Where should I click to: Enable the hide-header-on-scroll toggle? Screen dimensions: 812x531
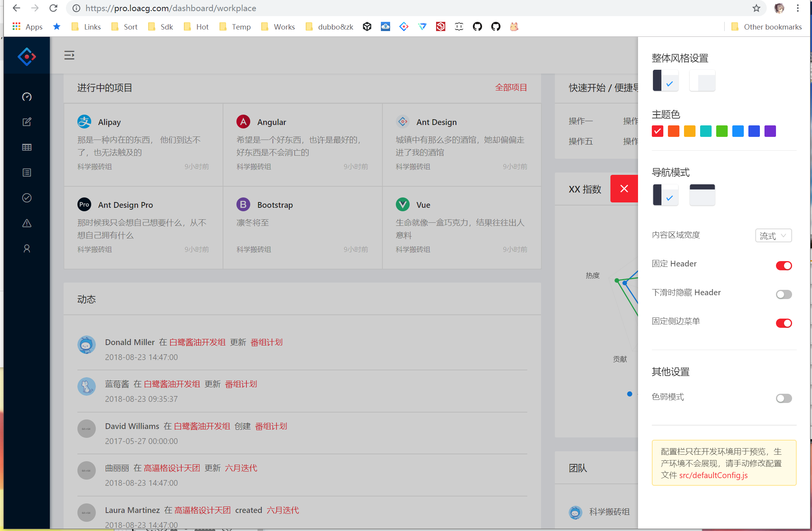[784, 294]
